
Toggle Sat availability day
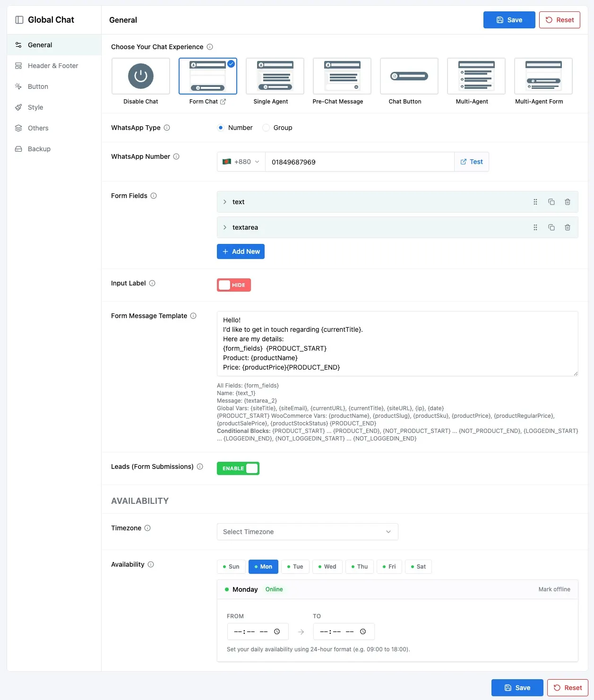(x=418, y=567)
